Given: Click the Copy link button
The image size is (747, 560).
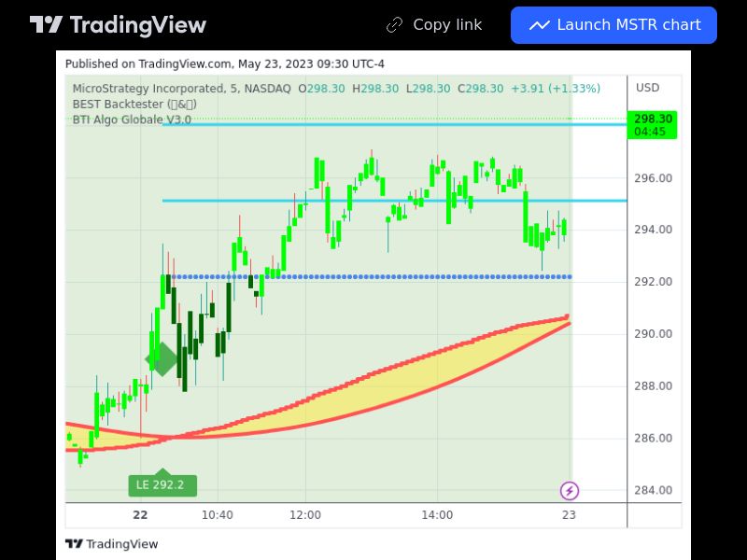Looking at the screenshot, I should tap(434, 25).
